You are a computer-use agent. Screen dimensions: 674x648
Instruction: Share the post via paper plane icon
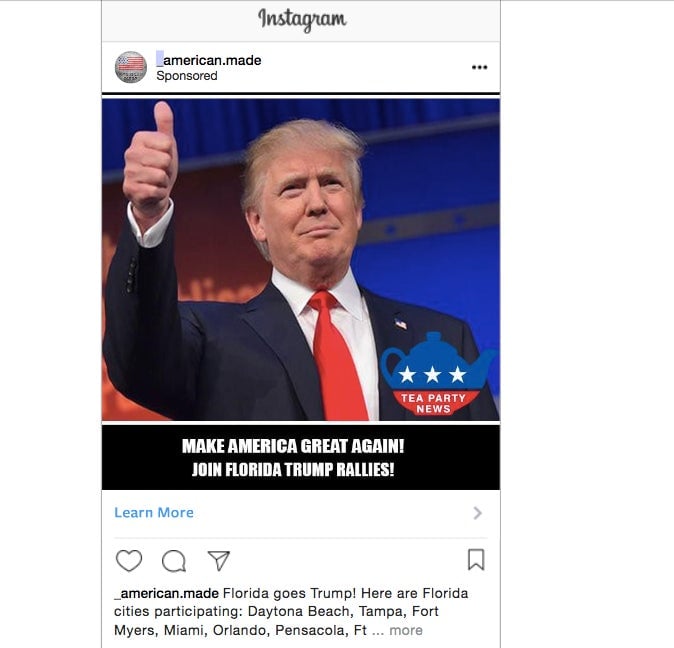coord(219,560)
